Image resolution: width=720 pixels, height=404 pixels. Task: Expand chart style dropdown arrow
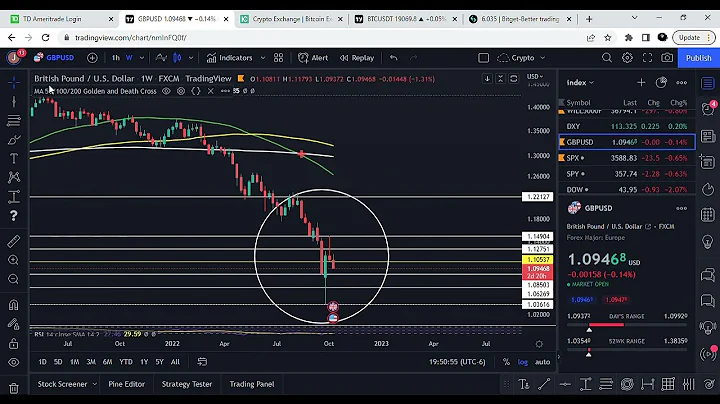(x=191, y=58)
